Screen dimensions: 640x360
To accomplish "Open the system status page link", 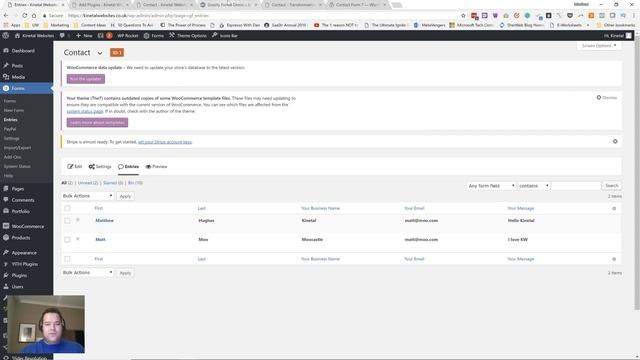I will pyautogui.click(x=85, y=111).
